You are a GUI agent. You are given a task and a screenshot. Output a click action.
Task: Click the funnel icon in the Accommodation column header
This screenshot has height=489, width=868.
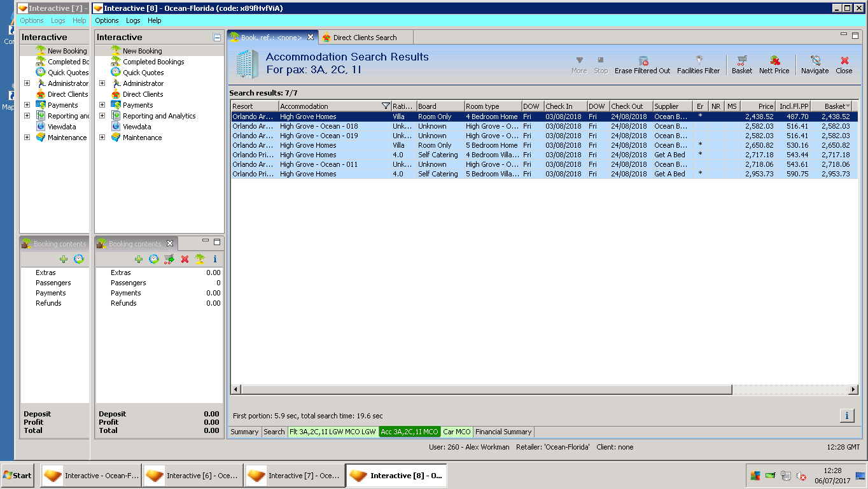point(386,106)
